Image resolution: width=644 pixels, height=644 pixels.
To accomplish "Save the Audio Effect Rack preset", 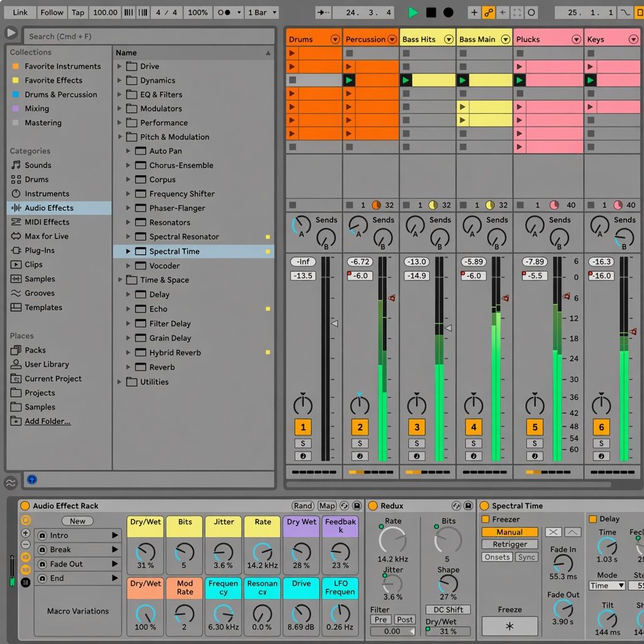I will [357, 506].
